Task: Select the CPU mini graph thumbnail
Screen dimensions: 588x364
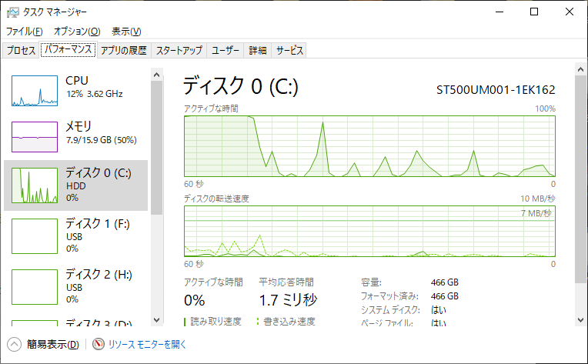Action: point(35,91)
